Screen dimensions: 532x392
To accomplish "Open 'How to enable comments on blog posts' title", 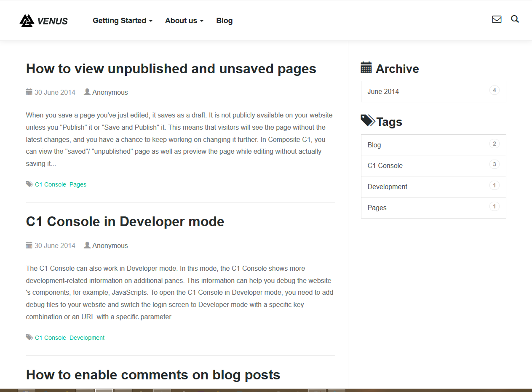I will (x=153, y=375).
